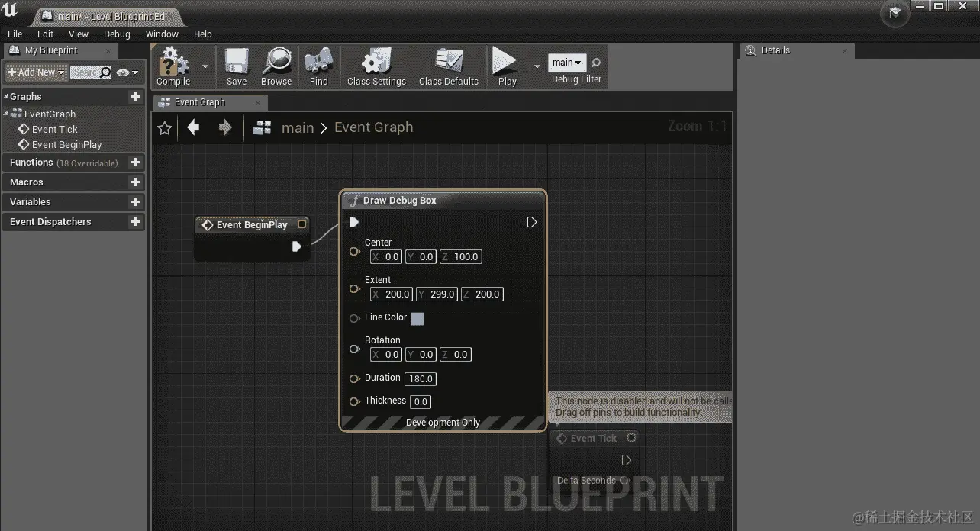
Task: Close the Details tab
Action: click(845, 51)
